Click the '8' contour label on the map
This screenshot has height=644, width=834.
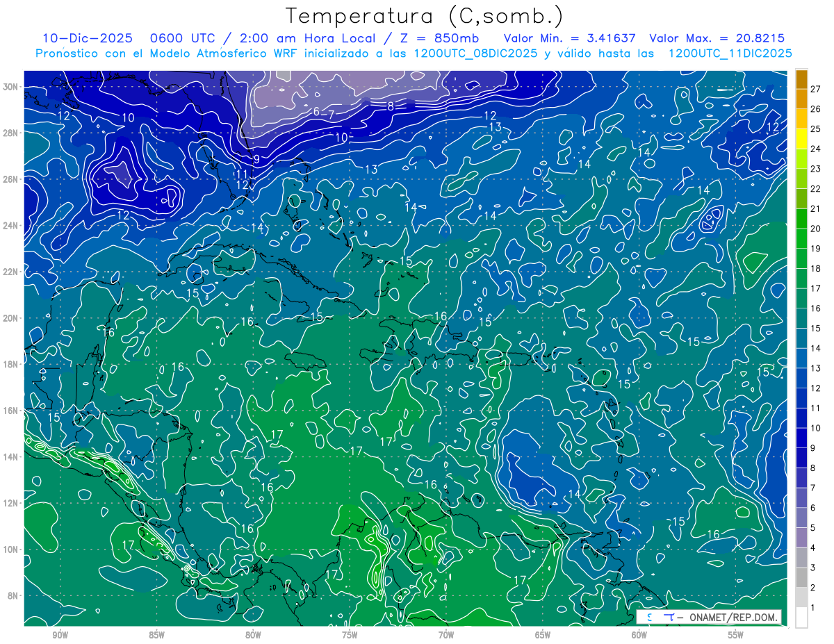point(391,106)
